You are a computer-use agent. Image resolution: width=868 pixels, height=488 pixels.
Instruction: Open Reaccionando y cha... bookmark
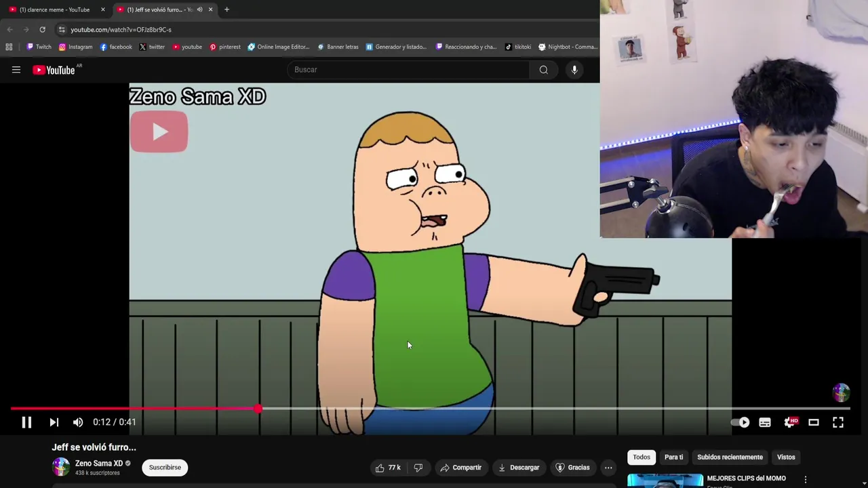click(466, 47)
